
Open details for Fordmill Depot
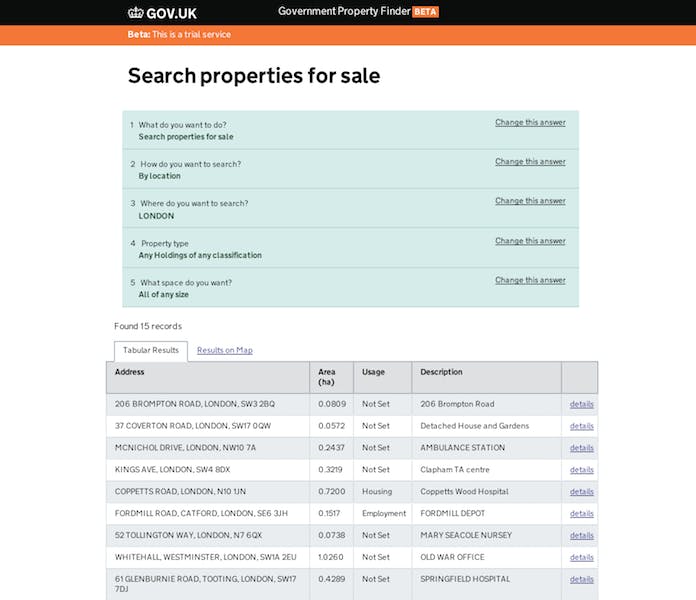[581, 514]
